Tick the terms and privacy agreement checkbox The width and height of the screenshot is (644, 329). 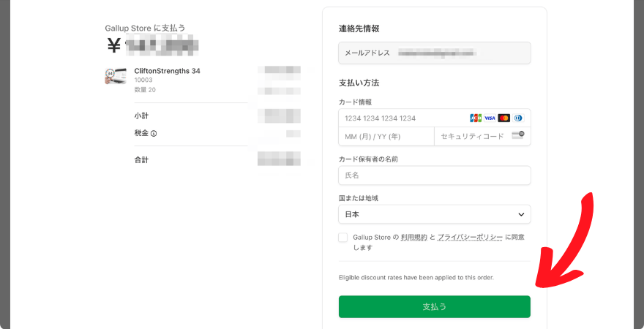tap(343, 238)
